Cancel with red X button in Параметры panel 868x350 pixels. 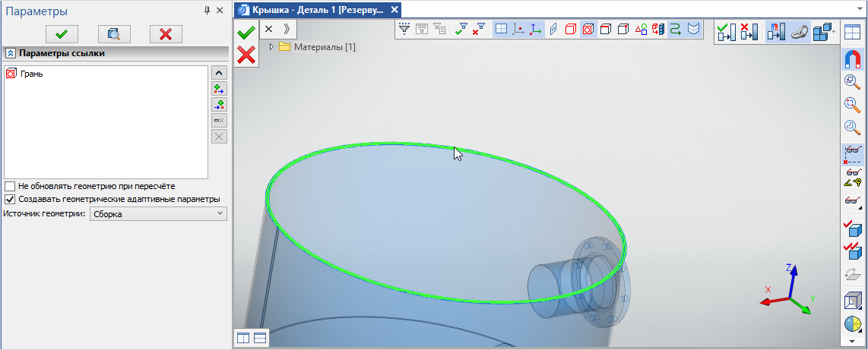pyautogui.click(x=166, y=33)
